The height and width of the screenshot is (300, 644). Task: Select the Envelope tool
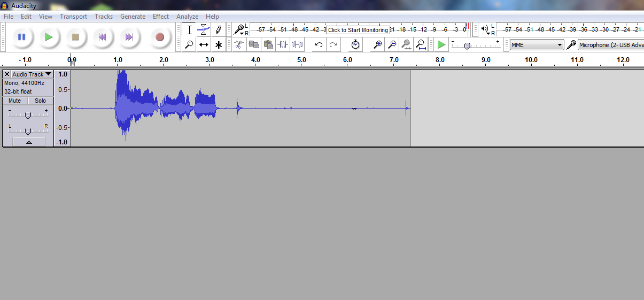tap(204, 30)
